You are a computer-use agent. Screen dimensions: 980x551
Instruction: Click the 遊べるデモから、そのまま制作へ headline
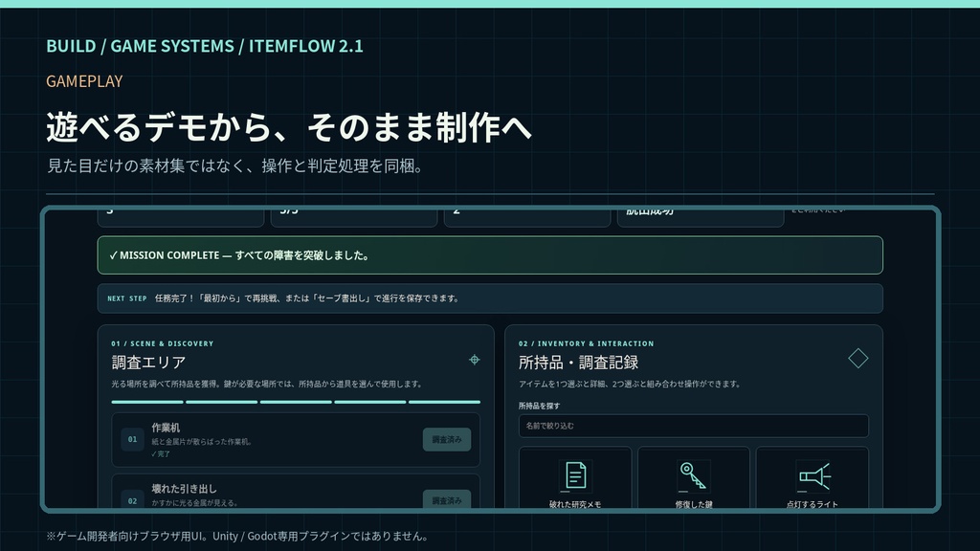click(x=289, y=127)
